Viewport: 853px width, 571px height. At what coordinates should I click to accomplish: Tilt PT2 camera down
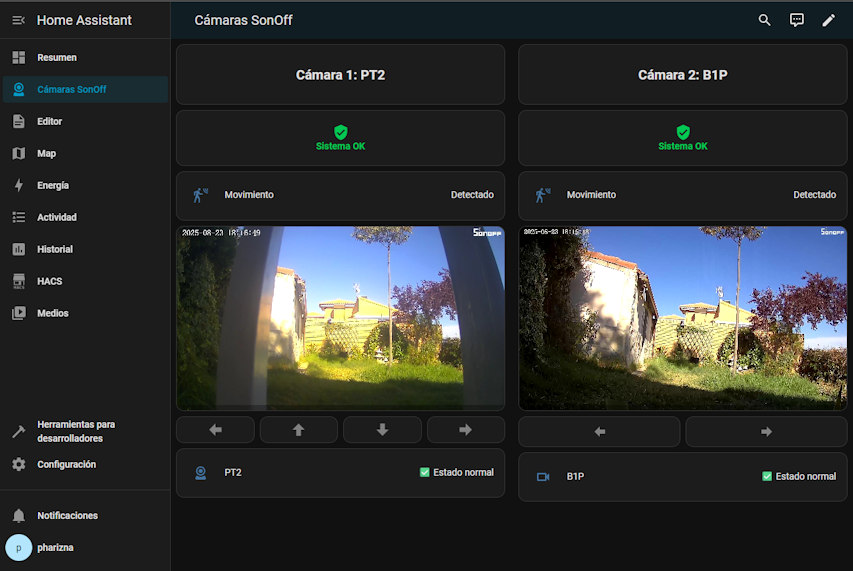pos(382,430)
